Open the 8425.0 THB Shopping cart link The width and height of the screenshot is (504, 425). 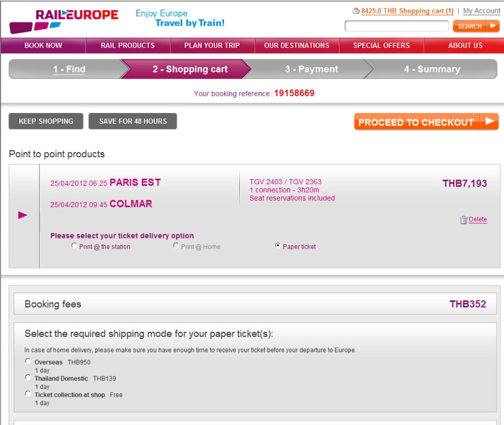407,11
